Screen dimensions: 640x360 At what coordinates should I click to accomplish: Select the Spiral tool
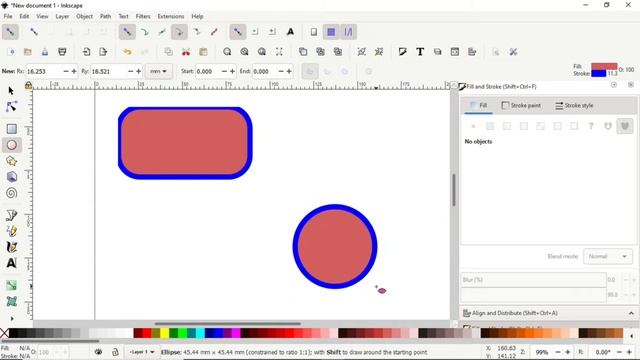click(11, 193)
